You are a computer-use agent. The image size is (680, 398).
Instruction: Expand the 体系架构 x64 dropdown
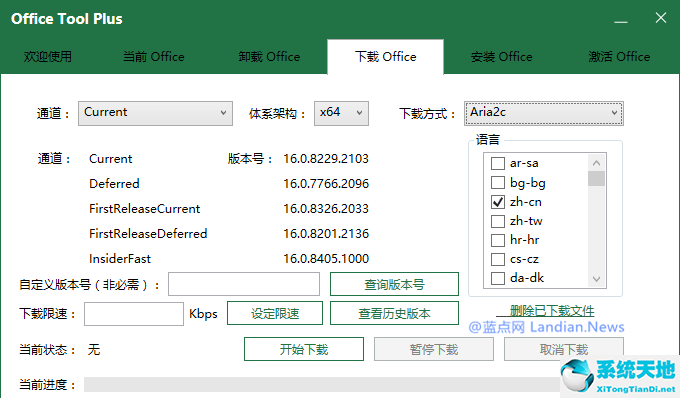341,113
